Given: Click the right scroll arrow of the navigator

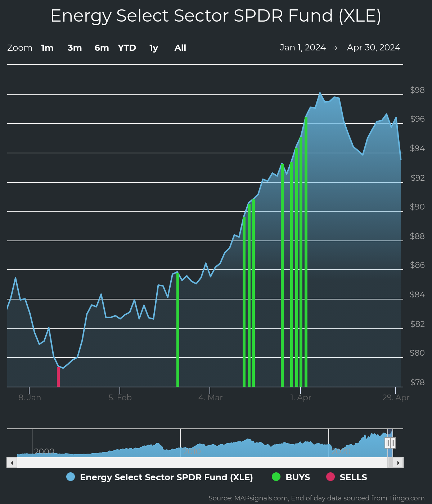Looking at the screenshot, I should tap(398, 463).
